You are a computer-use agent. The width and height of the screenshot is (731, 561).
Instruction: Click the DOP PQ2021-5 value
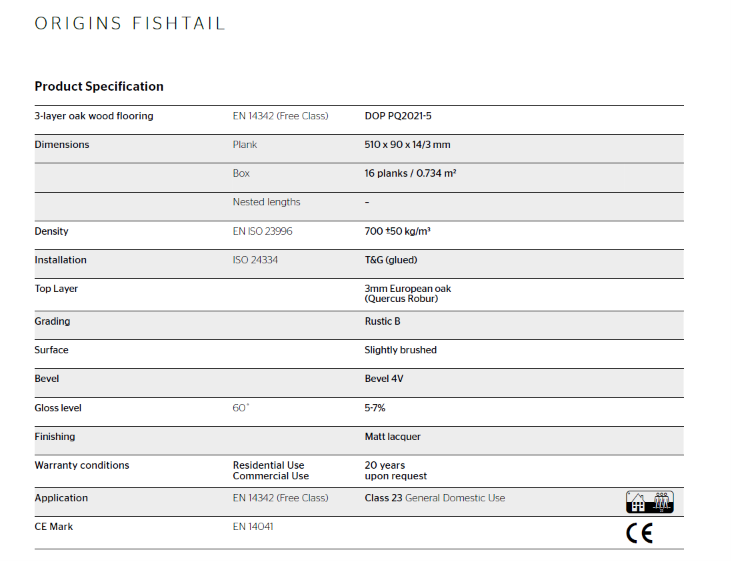[398, 116]
